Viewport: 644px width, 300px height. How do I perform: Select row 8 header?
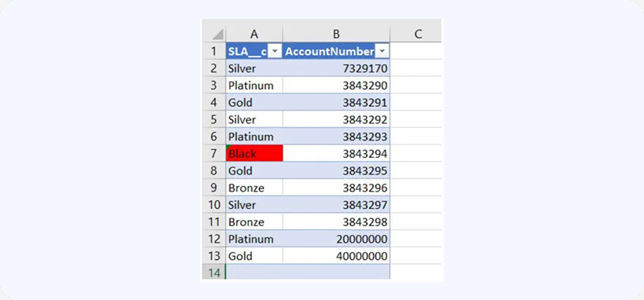(214, 170)
